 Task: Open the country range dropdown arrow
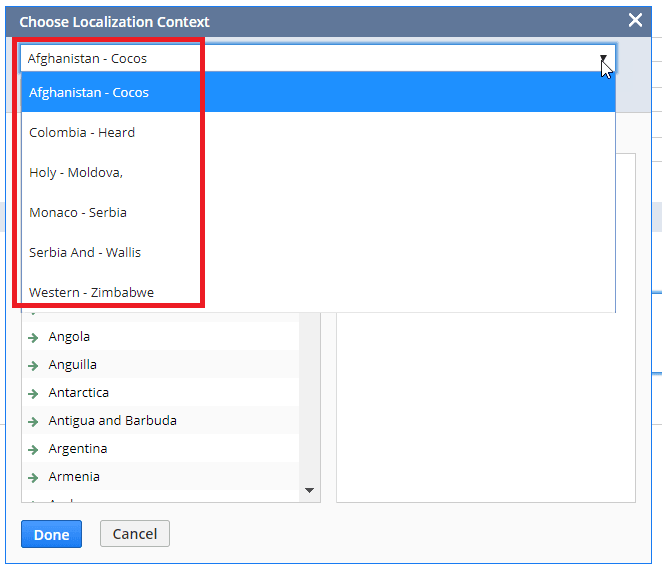tap(603, 58)
